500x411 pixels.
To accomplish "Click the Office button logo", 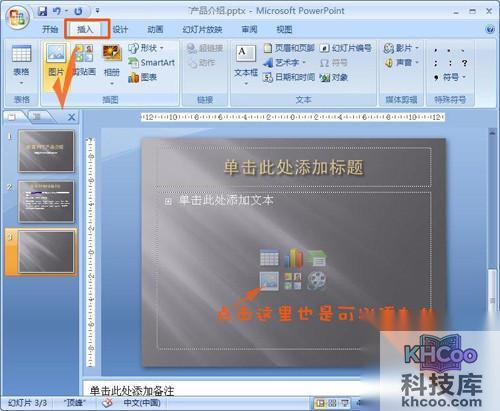I will point(17,17).
